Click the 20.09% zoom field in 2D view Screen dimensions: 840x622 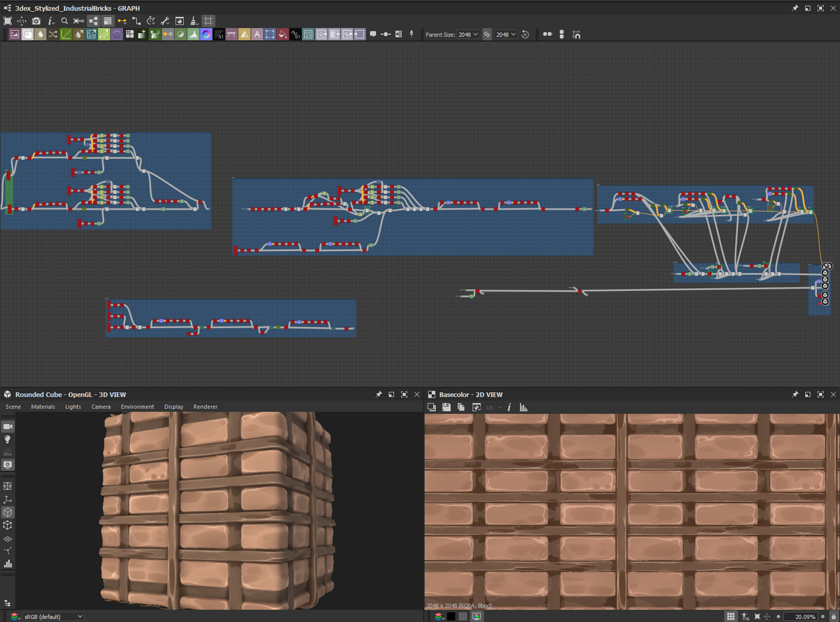(x=800, y=617)
